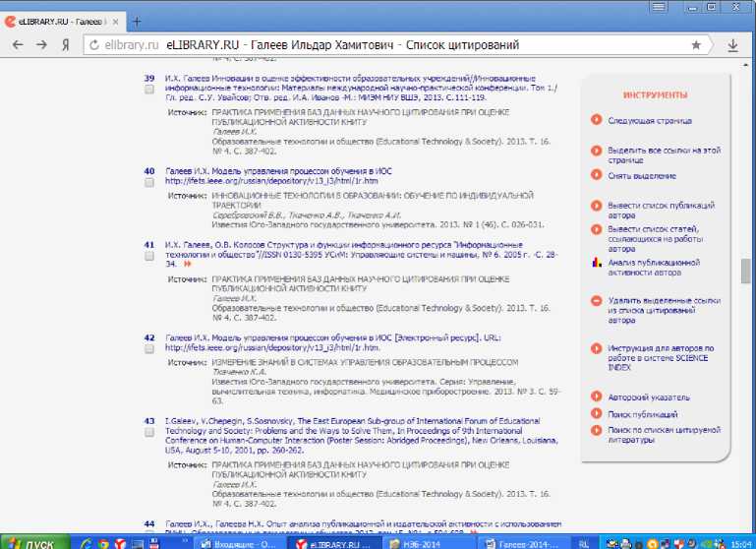The width and height of the screenshot is (756, 549).
Task: Bookmark the page with the star icon
Action: tap(696, 45)
